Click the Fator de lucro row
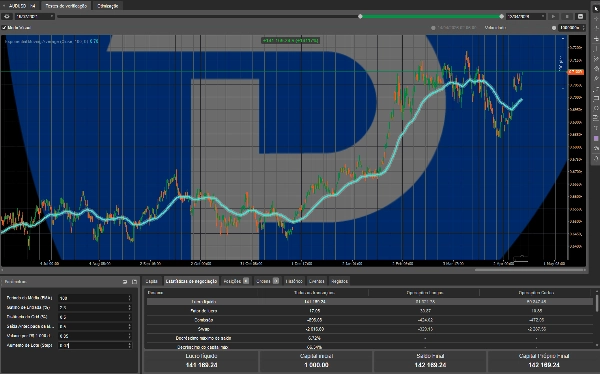 click(x=370, y=311)
